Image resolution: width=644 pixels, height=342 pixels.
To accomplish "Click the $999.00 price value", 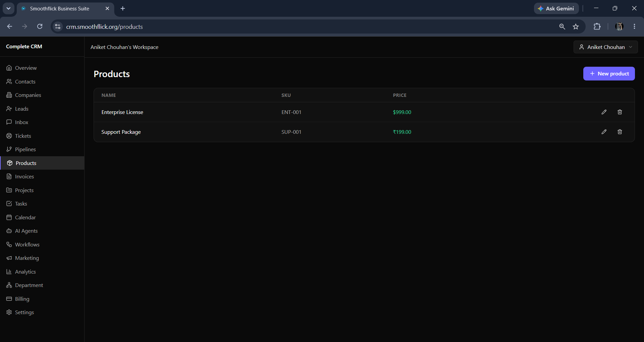I will pyautogui.click(x=402, y=112).
